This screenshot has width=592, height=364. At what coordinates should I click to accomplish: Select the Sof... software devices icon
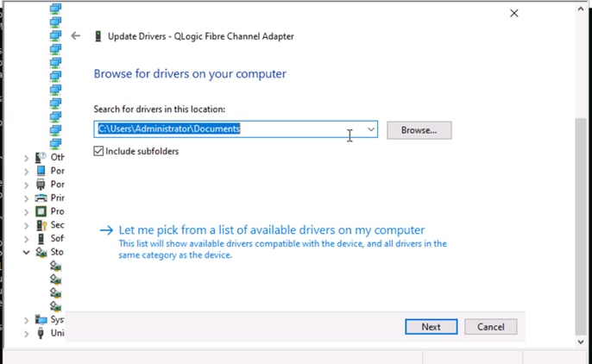click(x=41, y=238)
